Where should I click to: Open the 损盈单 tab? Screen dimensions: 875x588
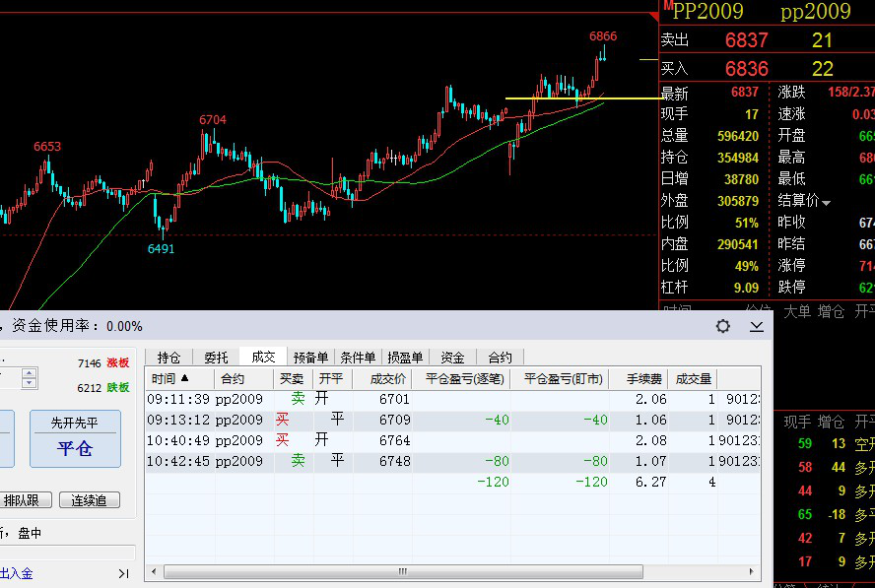pyautogui.click(x=405, y=358)
